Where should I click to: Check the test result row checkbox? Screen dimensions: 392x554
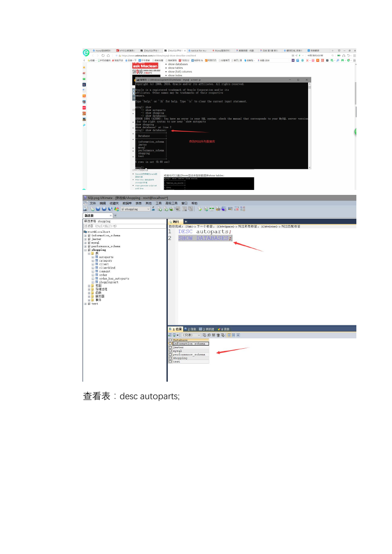[170, 362]
